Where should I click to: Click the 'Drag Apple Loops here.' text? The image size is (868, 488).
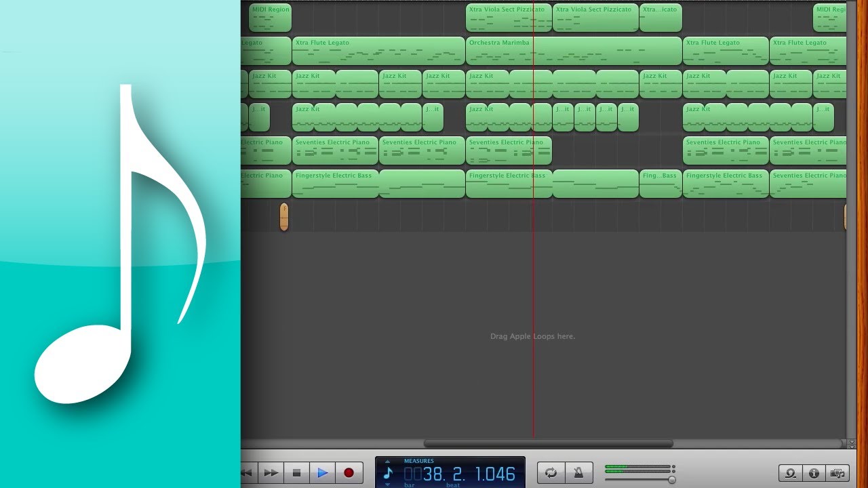point(532,336)
